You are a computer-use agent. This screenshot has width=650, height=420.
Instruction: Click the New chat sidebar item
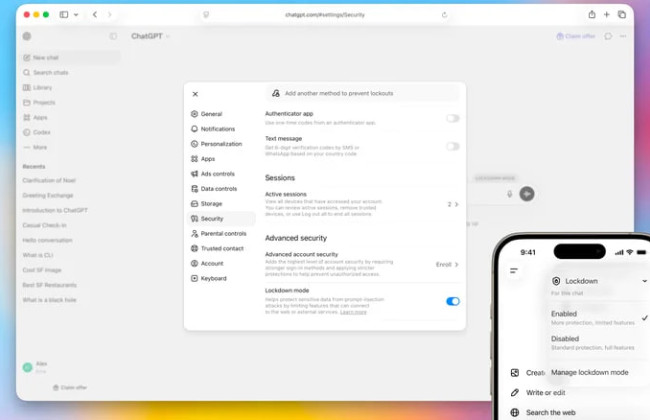click(70, 57)
